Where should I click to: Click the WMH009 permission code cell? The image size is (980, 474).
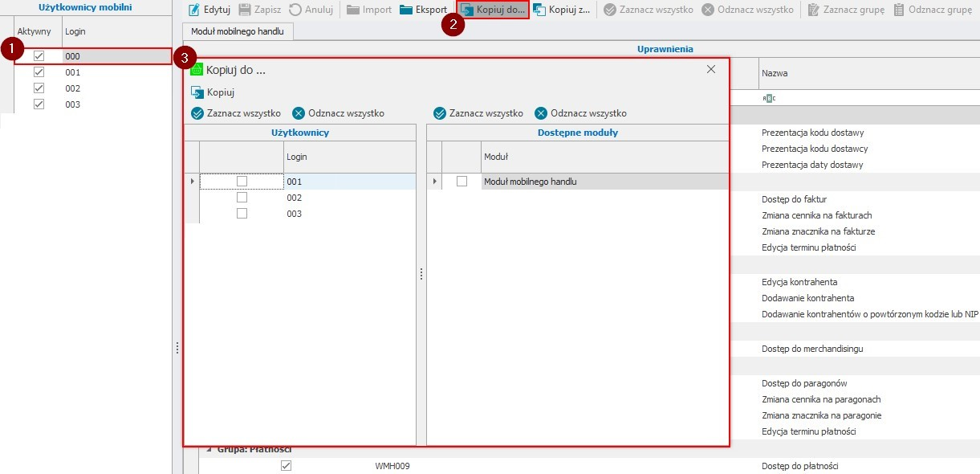click(392, 466)
